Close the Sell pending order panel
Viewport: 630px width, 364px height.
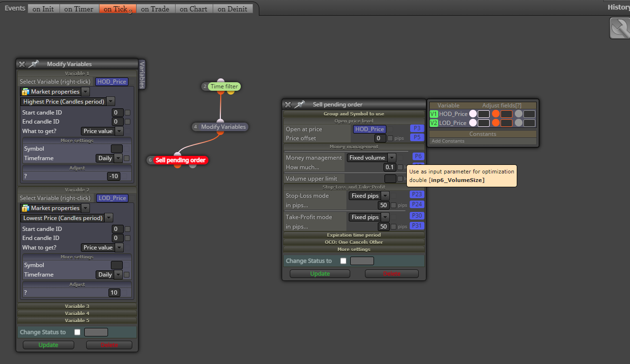pos(288,105)
